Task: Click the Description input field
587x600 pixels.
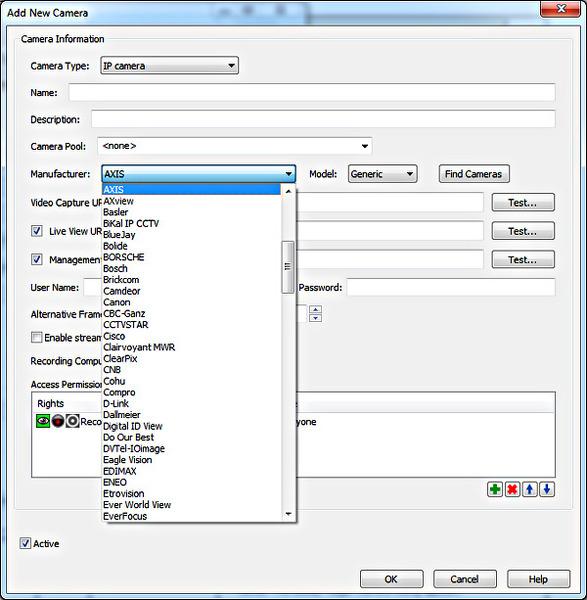Action: 323,119
